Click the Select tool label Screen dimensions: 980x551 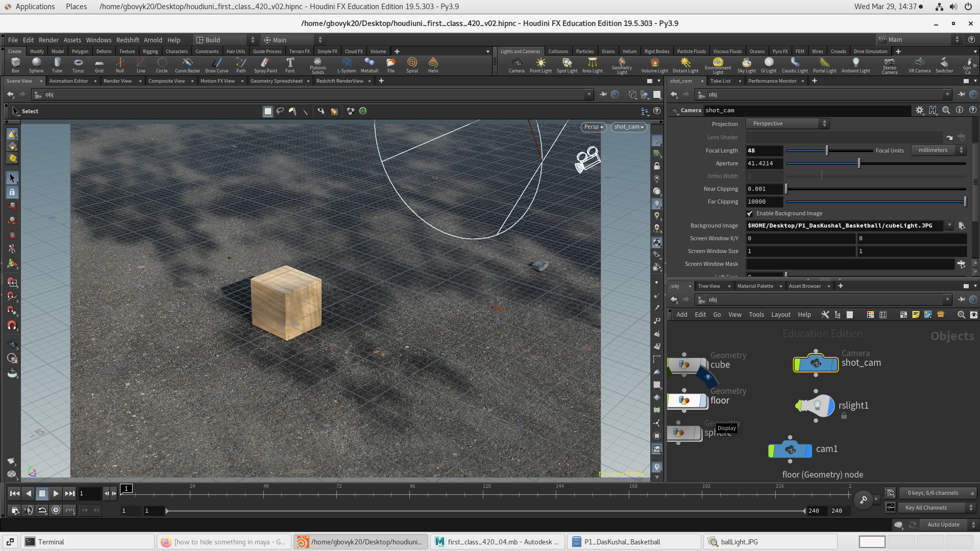pos(30,111)
